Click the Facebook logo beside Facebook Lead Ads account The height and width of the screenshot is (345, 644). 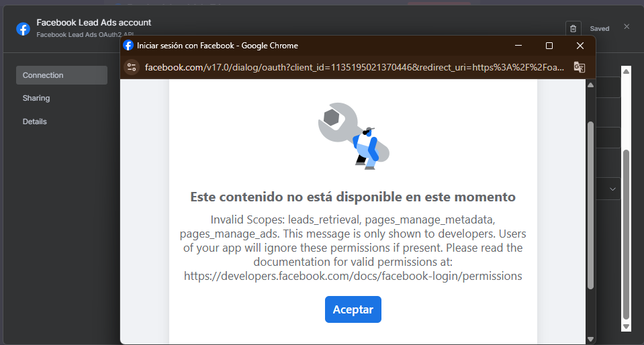pos(23,29)
